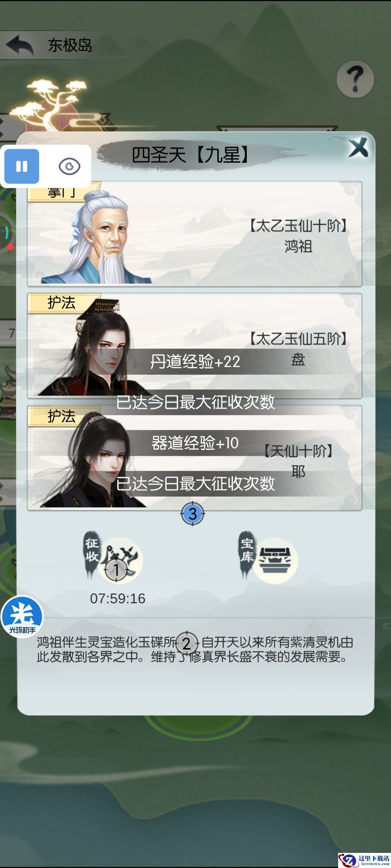Pause the script with the blue pause button

tap(22, 166)
